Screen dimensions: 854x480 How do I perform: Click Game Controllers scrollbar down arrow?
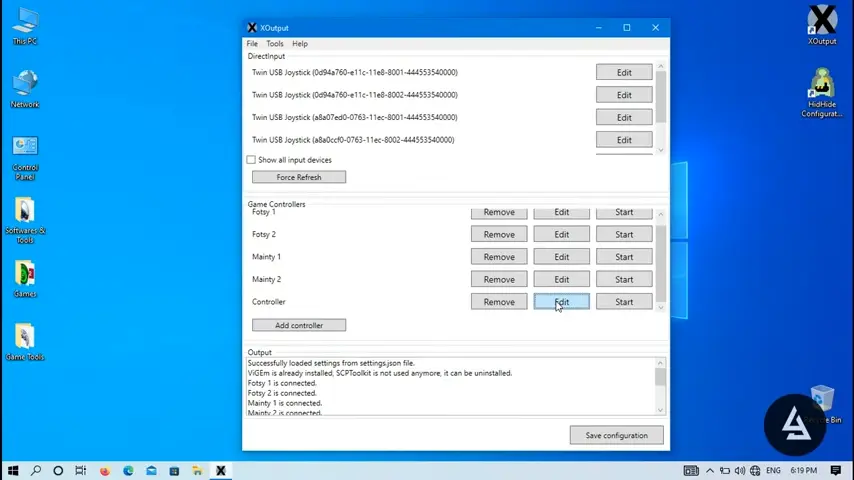click(x=661, y=308)
